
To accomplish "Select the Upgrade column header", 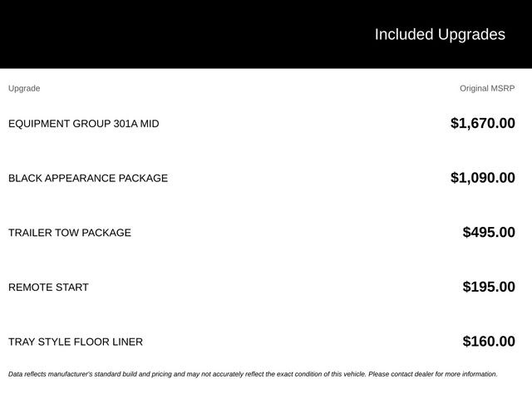I will point(24,89).
